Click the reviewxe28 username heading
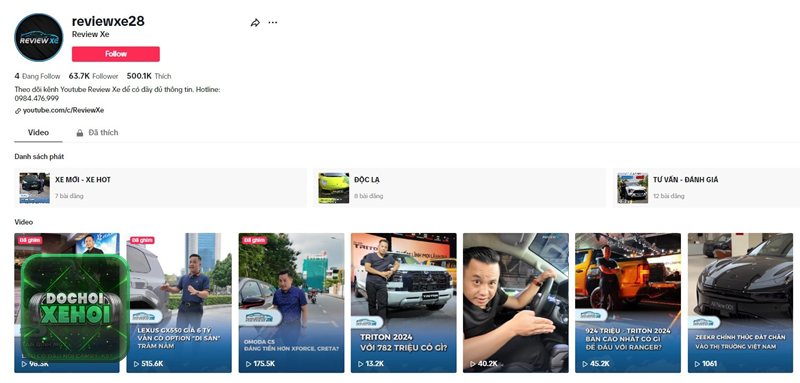 pos(108,21)
